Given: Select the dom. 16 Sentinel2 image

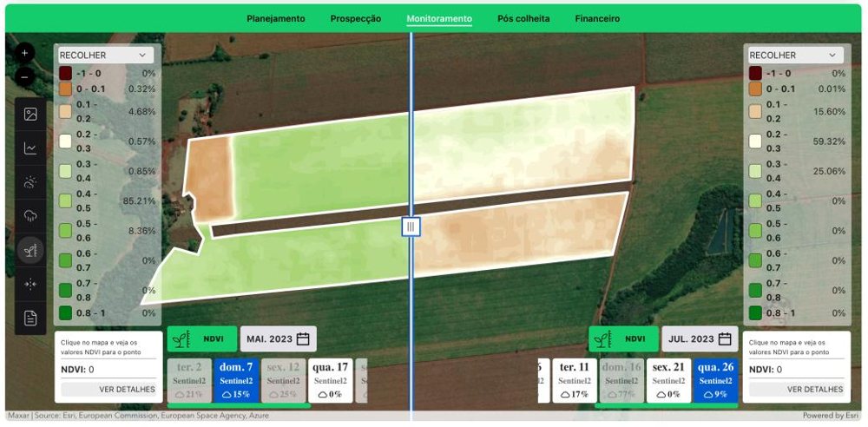Looking at the screenshot, I should tap(622, 380).
